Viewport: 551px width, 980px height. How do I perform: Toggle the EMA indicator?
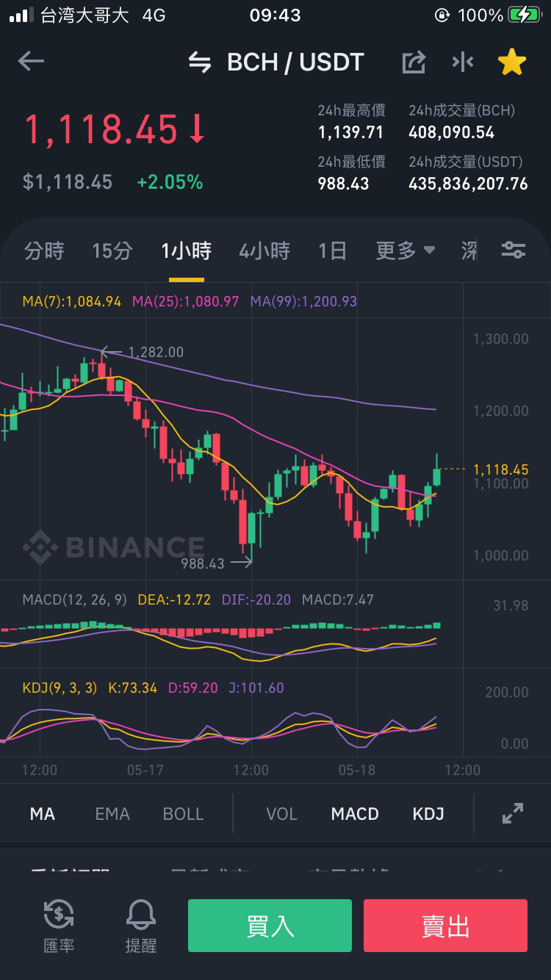pos(112,814)
